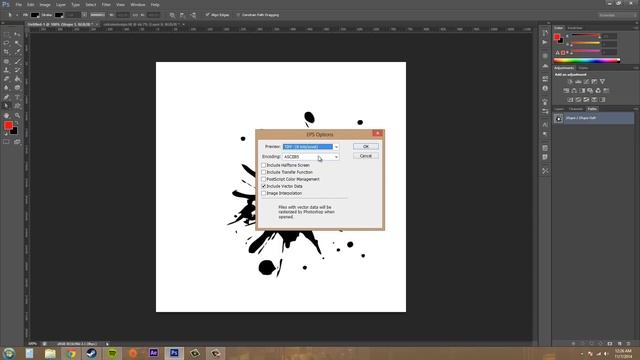Image resolution: width=640 pixels, height=360 pixels.
Task: Select the Lasso tool
Action: [6, 43]
